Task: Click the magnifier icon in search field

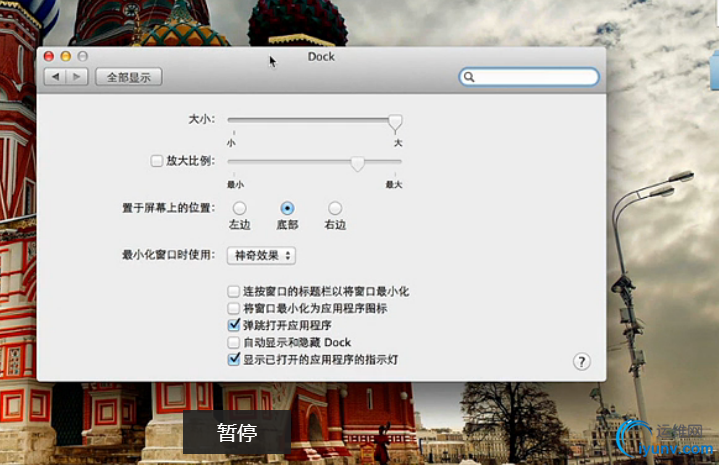Action: (x=469, y=77)
